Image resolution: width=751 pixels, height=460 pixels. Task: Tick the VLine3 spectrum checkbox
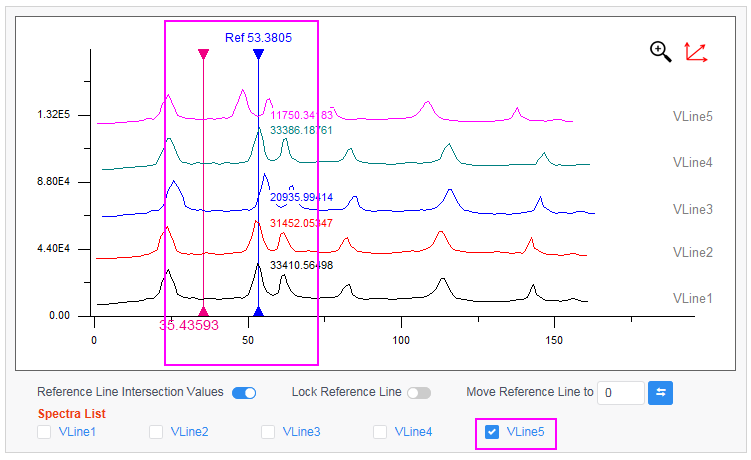pos(268,432)
